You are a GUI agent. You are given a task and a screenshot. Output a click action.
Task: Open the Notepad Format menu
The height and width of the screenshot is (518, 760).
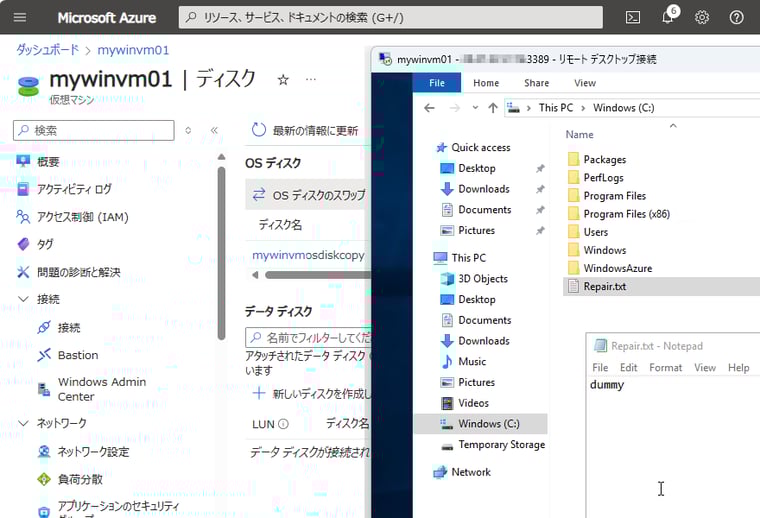click(x=665, y=368)
